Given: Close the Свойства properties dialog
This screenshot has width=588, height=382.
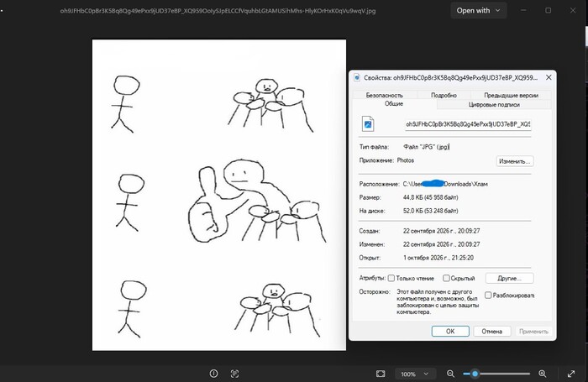Looking at the screenshot, I should (x=549, y=77).
